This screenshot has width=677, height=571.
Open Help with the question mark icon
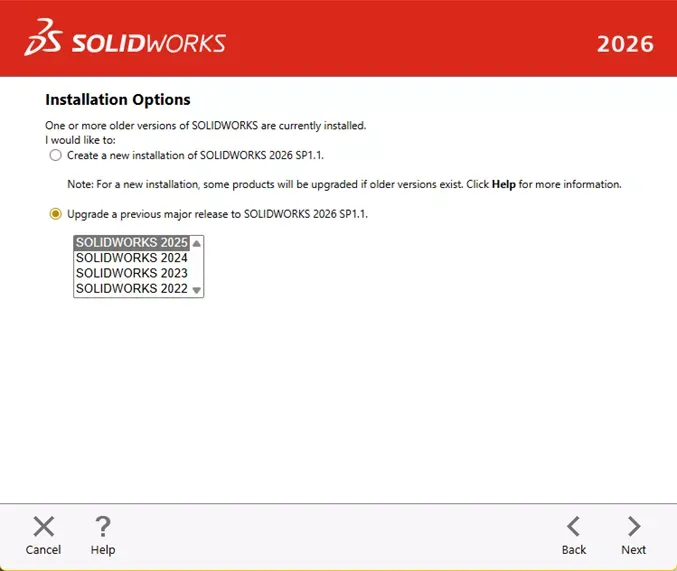click(x=103, y=527)
